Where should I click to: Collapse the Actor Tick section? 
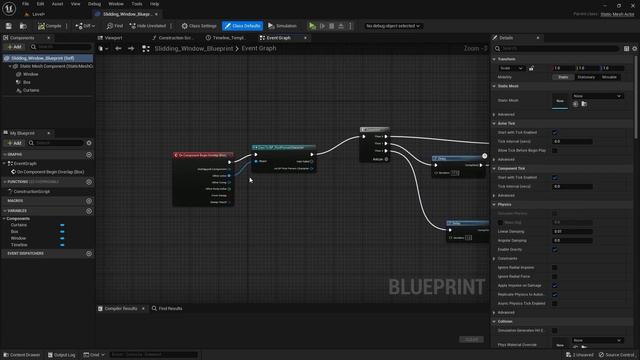tap(494, 124)
